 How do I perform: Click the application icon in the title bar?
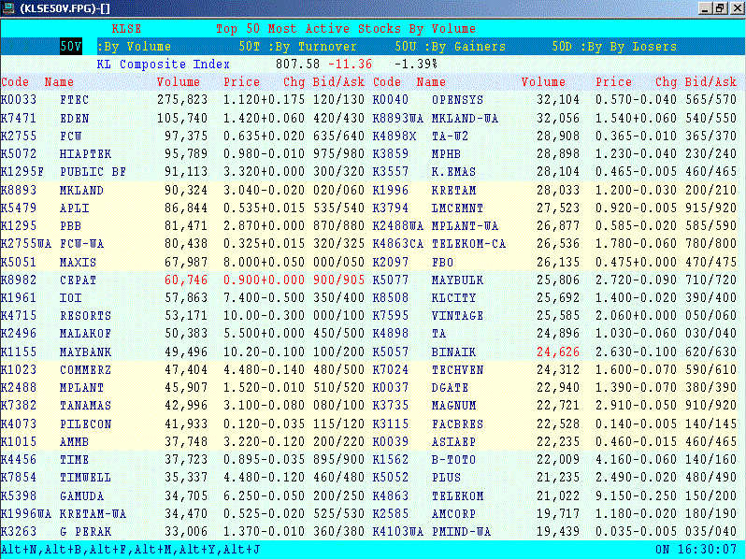(8, 8)
